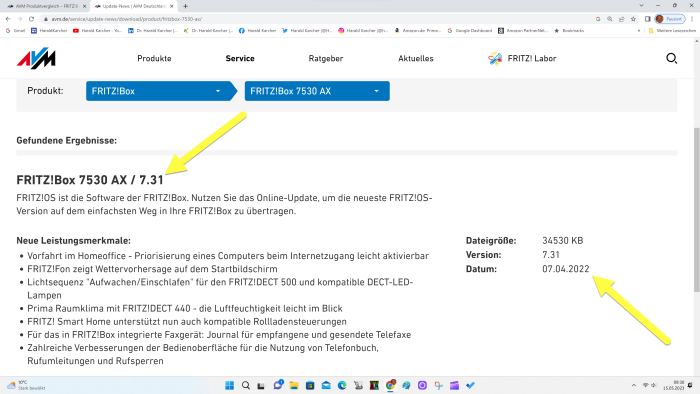Image resolution: width=700 pixels, height=394 pixels.
Task: Open the Chrome three-dot menu
Action: coord(692,19)
